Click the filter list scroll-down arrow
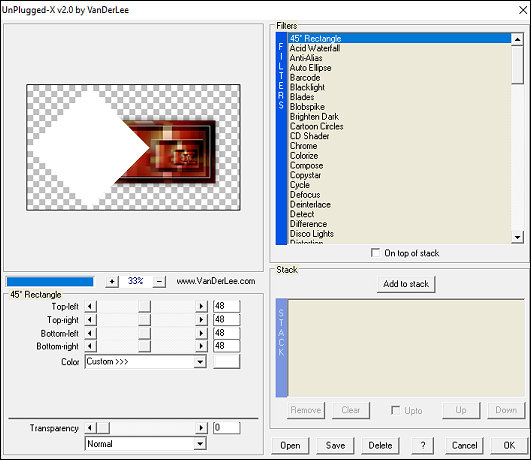Screen dimensions: 531x460 point(517,237)
